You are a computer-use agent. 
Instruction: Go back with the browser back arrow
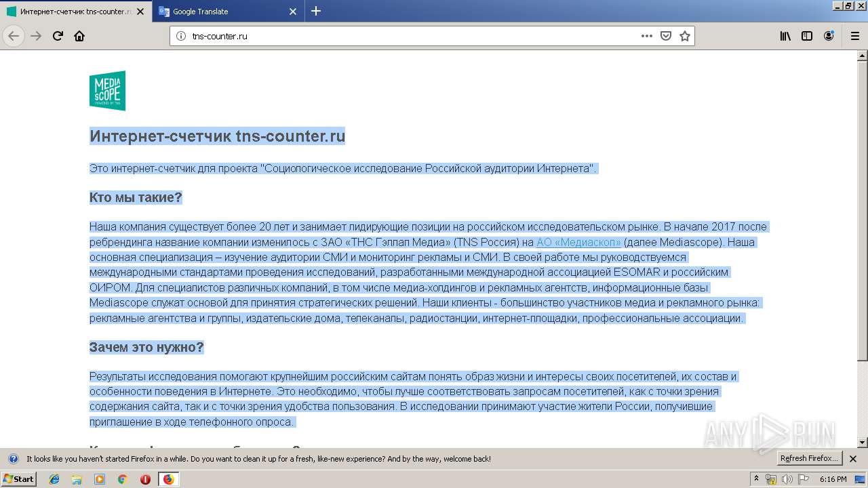(14, 36)
